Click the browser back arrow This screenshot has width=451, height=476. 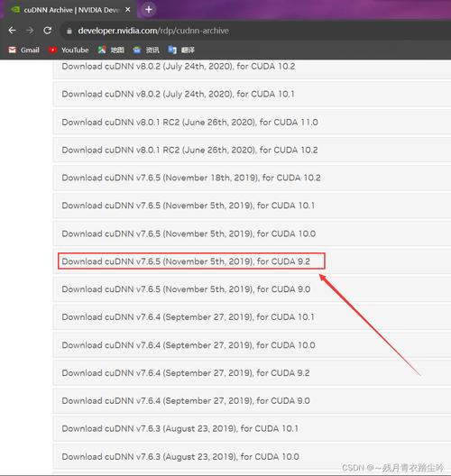click(12, 31)
